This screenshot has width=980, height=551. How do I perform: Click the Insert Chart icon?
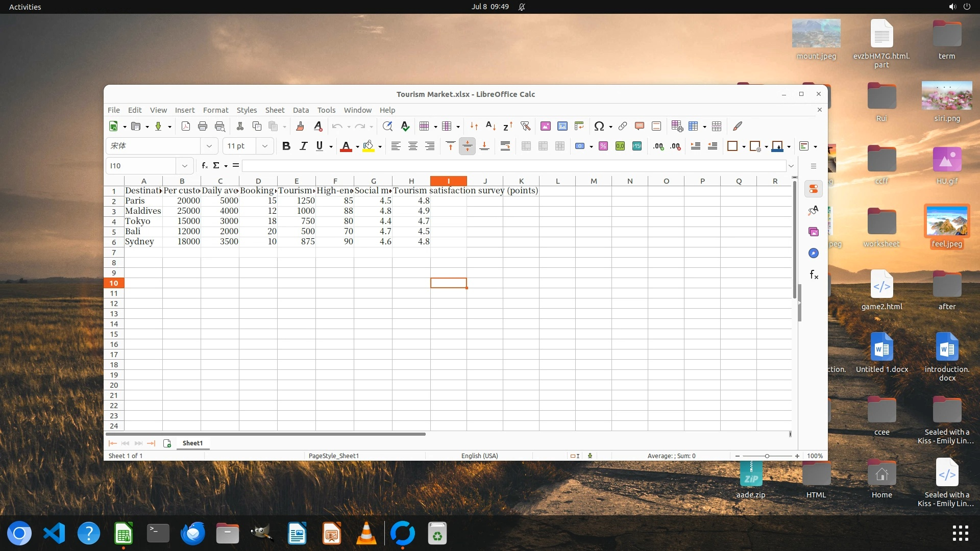click(x=562, y=126)
